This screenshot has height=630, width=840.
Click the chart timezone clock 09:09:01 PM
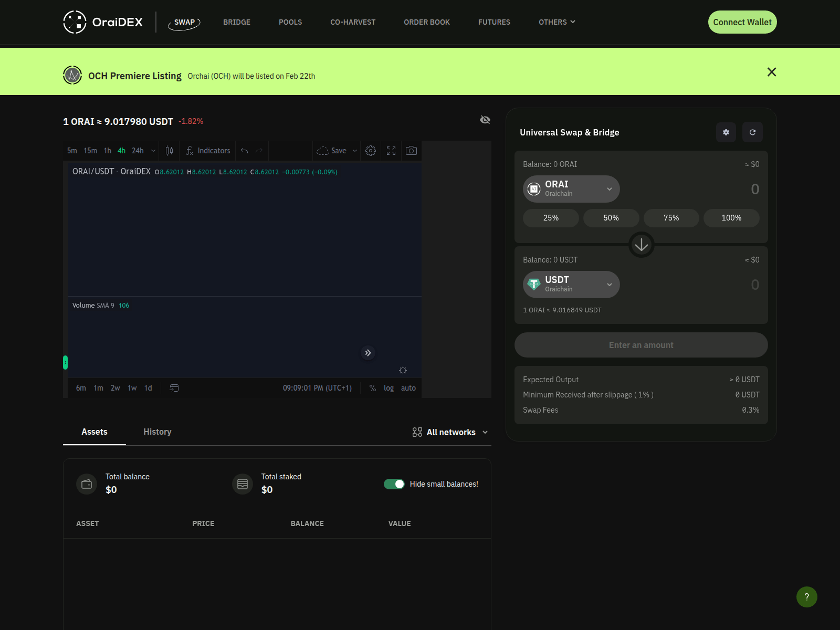point(317,388)
